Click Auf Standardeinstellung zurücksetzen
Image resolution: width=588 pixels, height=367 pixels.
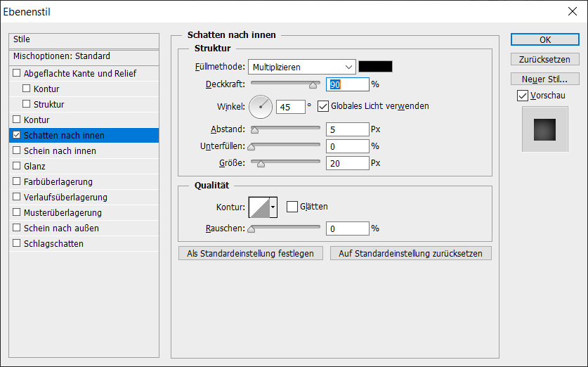[x=410, y=253]
